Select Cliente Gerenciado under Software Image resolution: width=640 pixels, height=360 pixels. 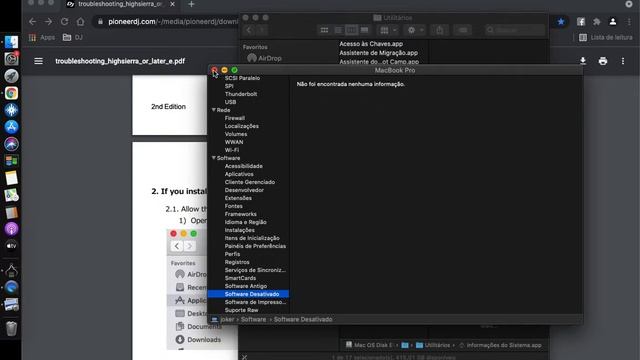click(250, 182)
